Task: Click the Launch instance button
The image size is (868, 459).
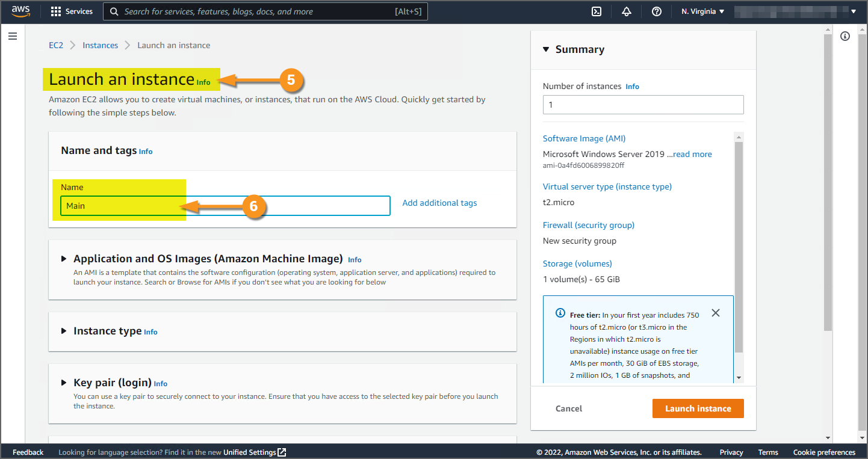Action: tap(698, 408)
